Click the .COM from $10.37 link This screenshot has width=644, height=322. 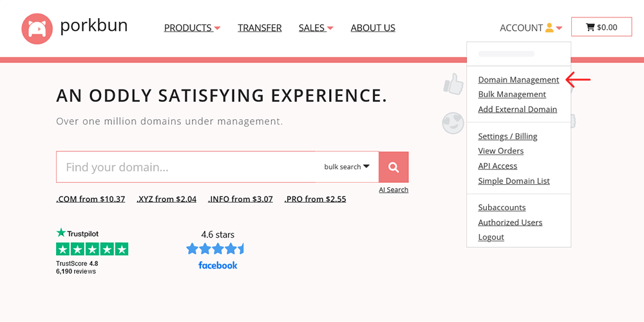[x=90, y=199]
